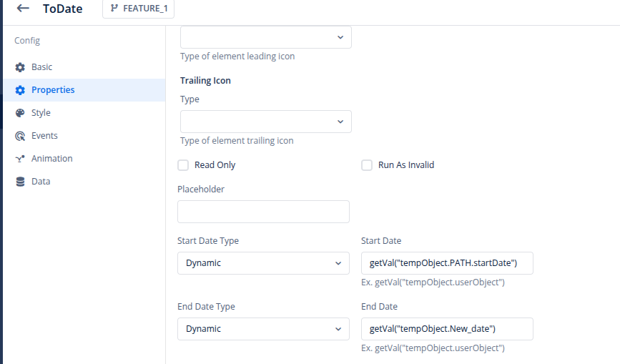This screenshot has height=364, width=620.
Task: Click the 'Type of element leading icon' hint
Action: tap(237, 56)
